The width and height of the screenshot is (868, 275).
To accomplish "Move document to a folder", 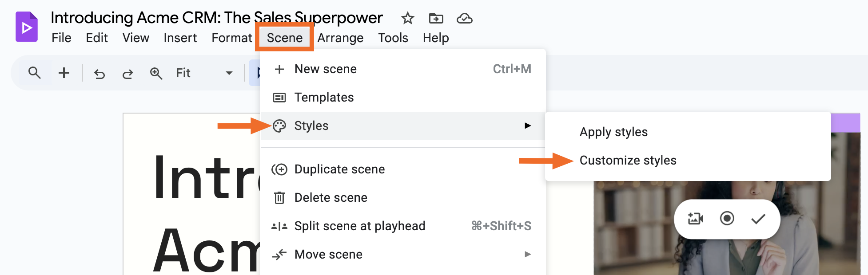I will coord(436,19).
